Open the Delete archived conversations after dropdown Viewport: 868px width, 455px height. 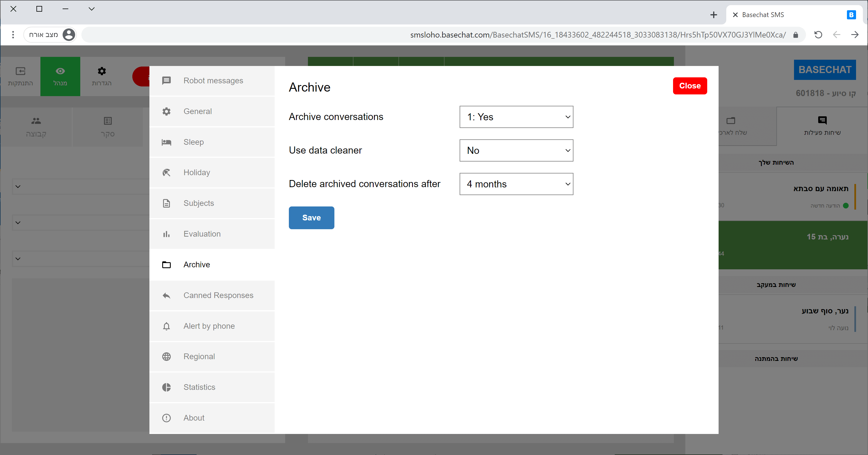click(x=516, y=184)
